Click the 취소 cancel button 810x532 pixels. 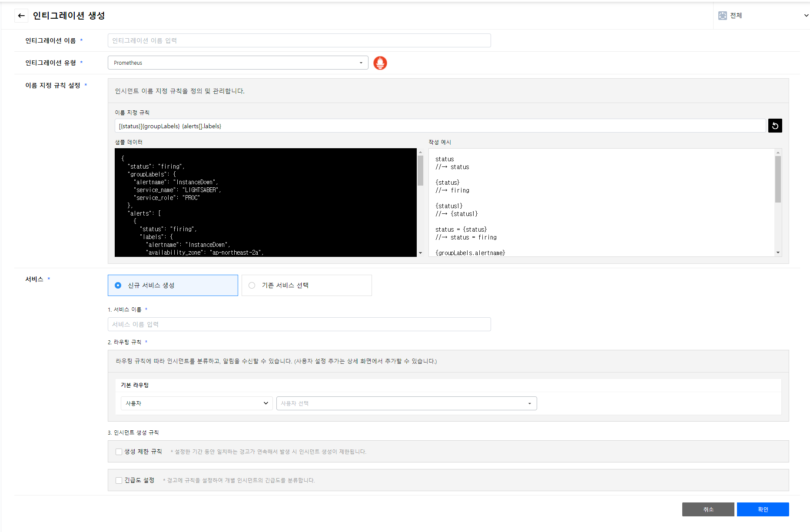[x=708, y=509]
